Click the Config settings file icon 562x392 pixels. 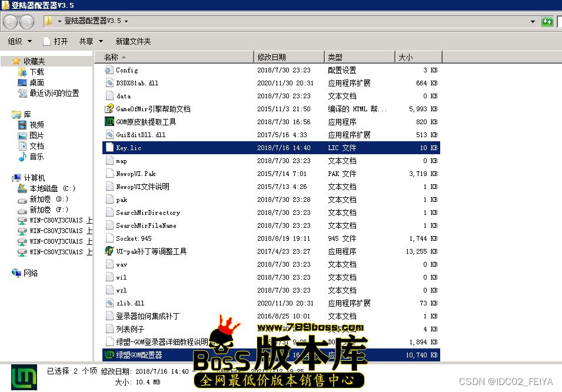click(109, 70)
